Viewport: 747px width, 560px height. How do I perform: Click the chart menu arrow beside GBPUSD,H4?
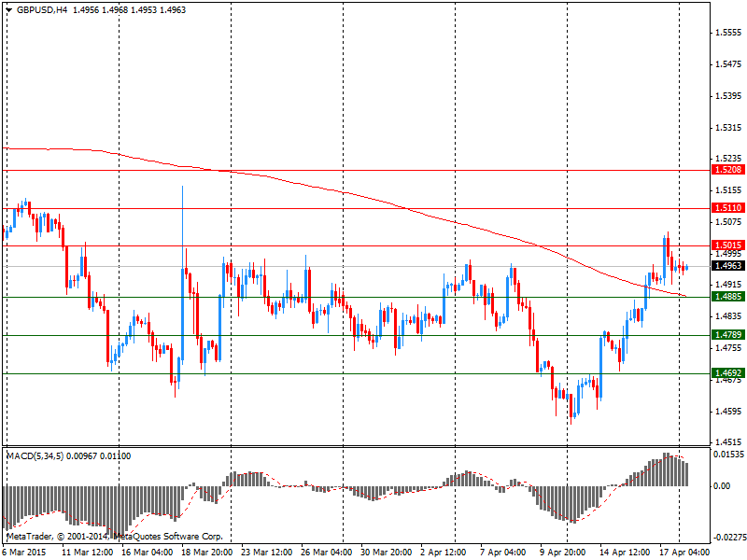coord(9,10)
